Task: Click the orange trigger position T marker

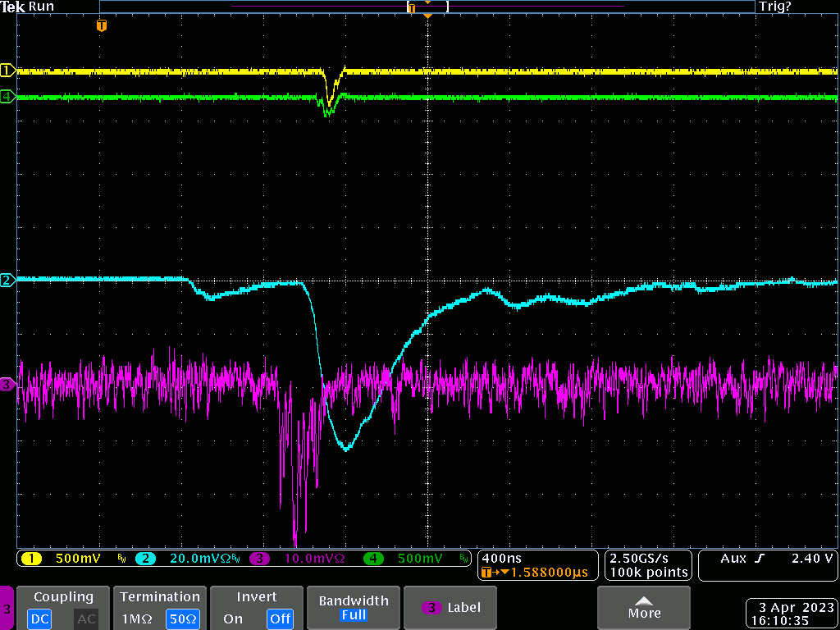Action: pos(102,26)
